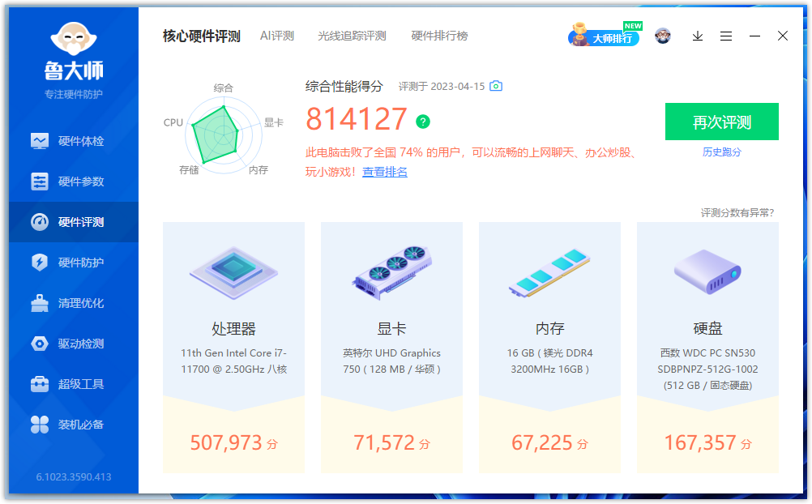
Task: Click the 硬件体检 monitor icon
Action: click(40, 141)
